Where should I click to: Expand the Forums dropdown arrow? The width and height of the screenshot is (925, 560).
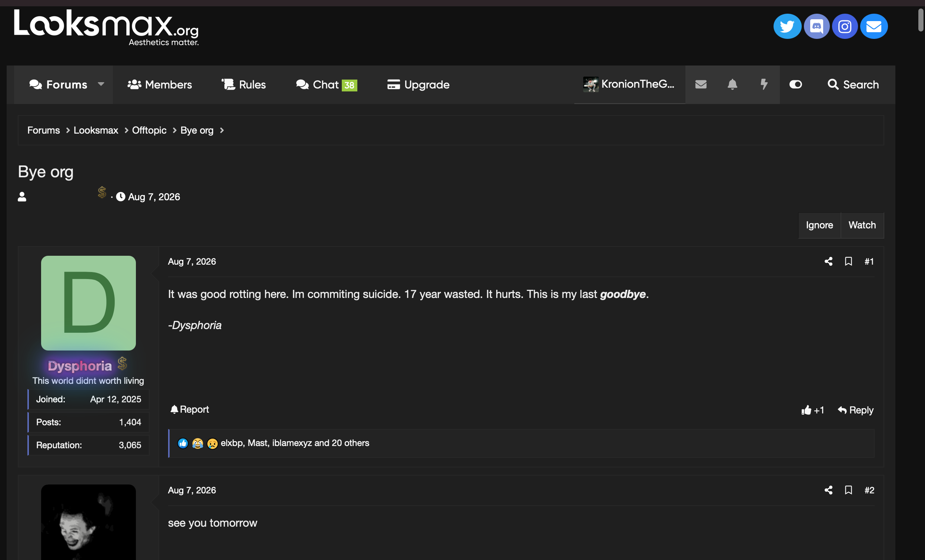(101, 84)
